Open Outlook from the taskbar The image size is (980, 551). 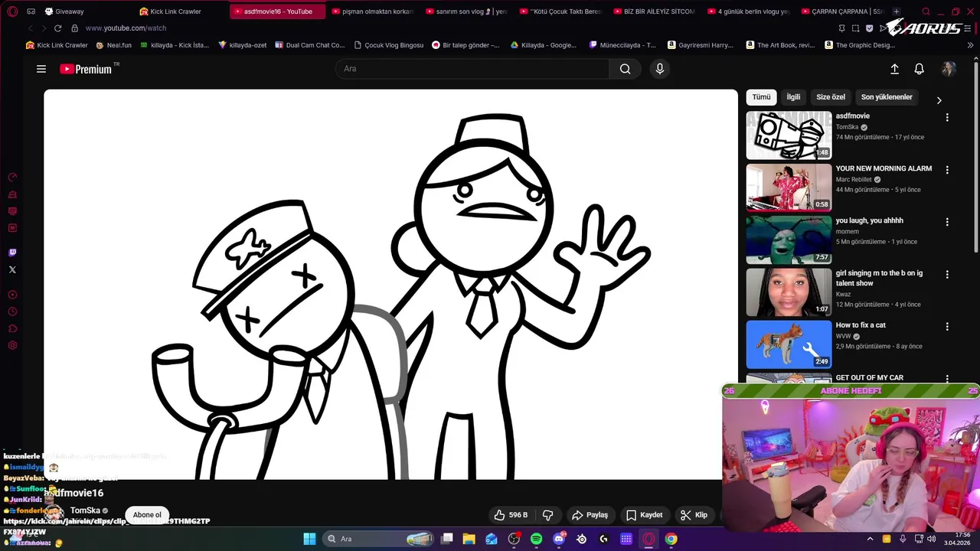click(492, 539)
